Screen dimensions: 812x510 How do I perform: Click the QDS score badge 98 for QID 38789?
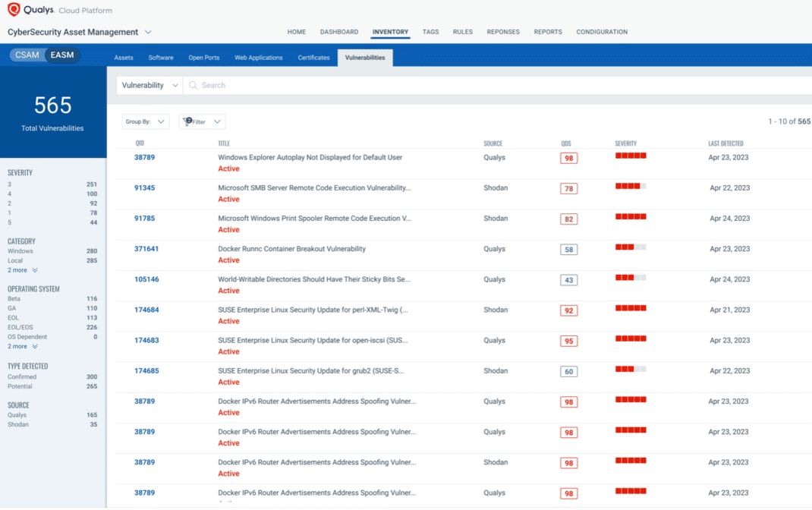click(x=568, y=158)
